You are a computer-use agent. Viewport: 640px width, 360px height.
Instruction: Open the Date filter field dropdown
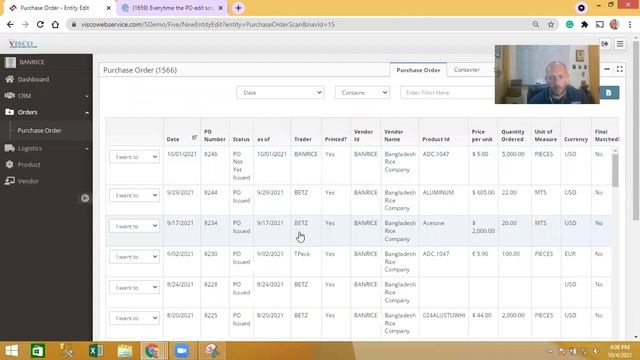pos(280,93)
